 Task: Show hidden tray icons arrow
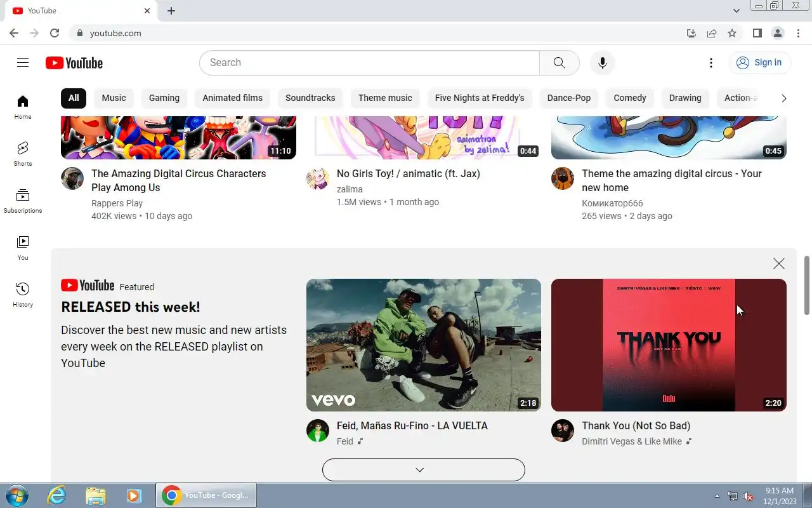click(x=717, y=496)
